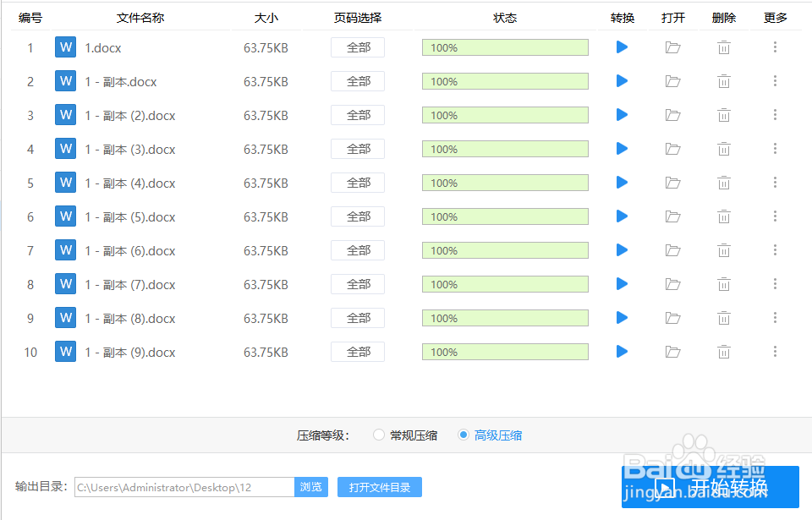Open the more options menu for 1 - 副本 (4).docx

pyautogui.click(x=775, y=183)
